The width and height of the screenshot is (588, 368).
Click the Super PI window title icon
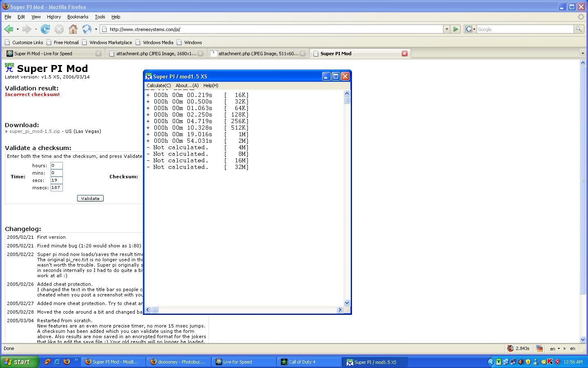(149, 76)
